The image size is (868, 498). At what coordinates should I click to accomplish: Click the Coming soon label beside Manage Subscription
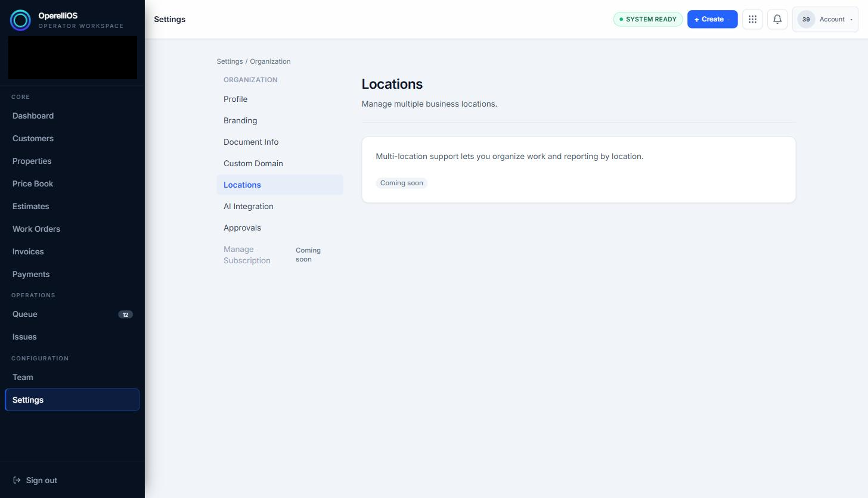[x=308, y=255]
